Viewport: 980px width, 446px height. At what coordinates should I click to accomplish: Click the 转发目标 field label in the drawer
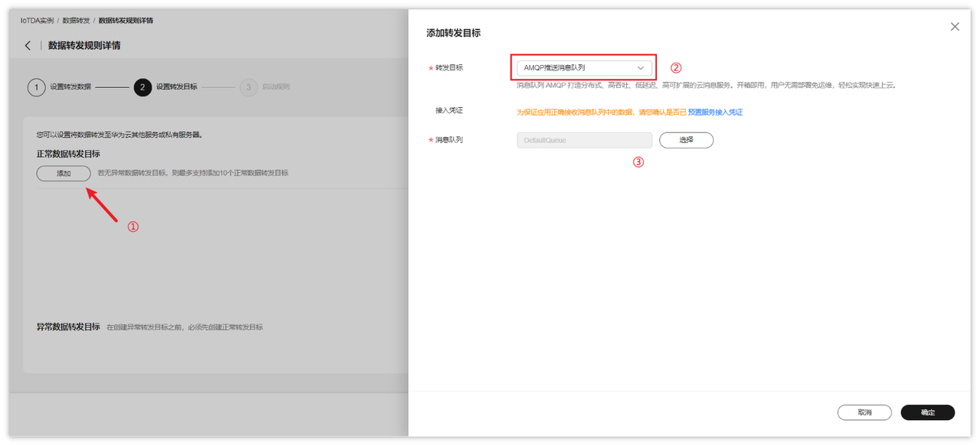tap(449, 67)
